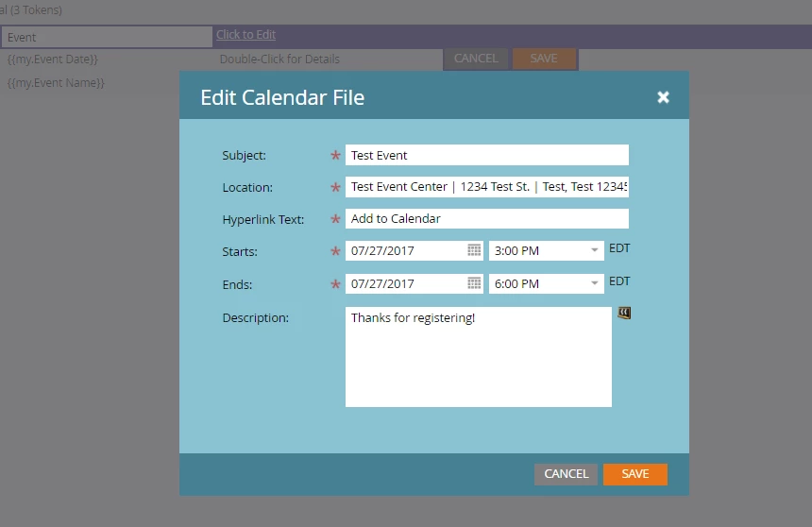The image size is (812, 527).
Task: Close the Edit Calendar File dialog
Action: pos(663,97)
